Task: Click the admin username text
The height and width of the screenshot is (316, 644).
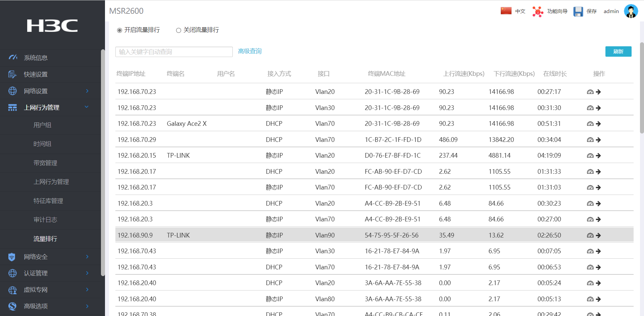Action: [x=611, y=11]
